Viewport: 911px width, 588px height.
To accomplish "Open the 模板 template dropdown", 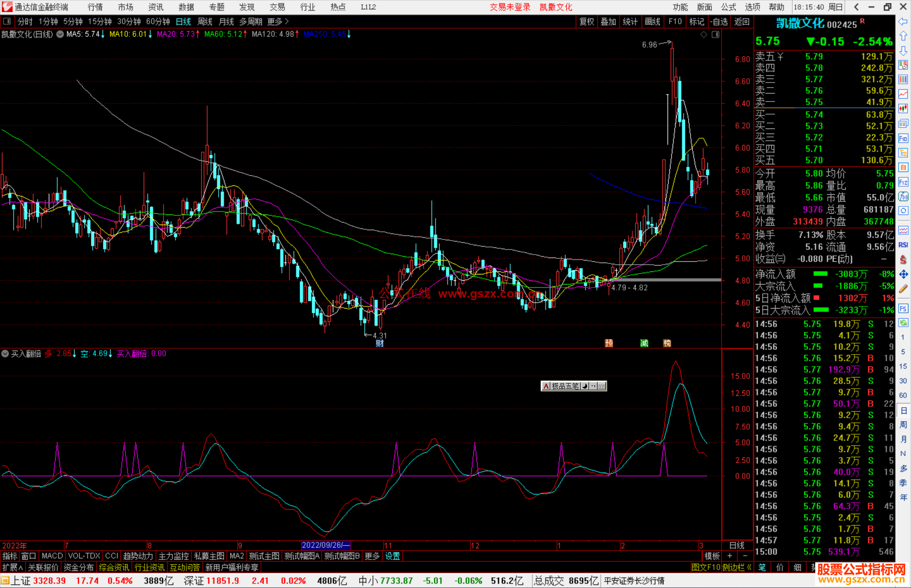I will point(712,556).
